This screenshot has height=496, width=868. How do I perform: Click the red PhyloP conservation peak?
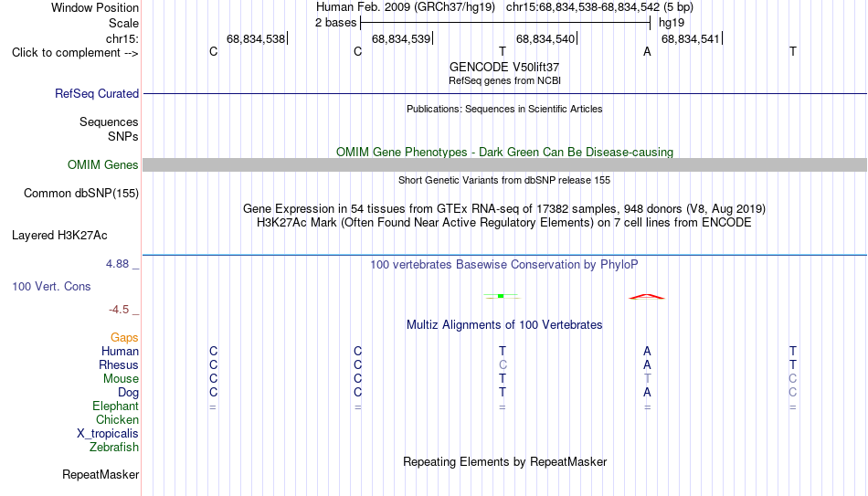647,297
